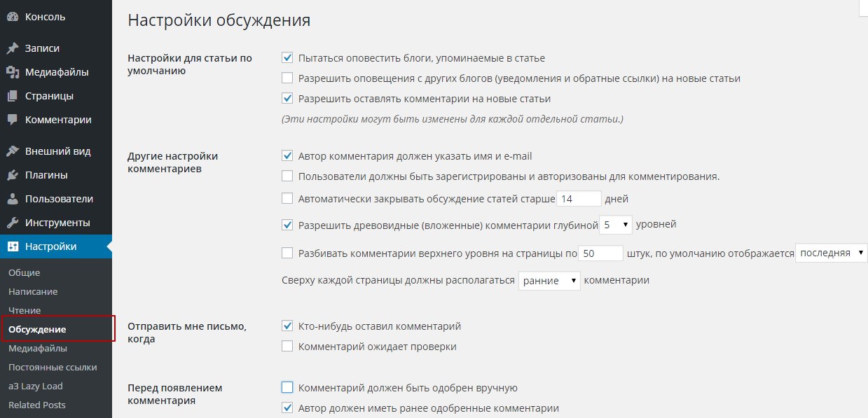This screenshot has width=868, height=418.
Task: Uncheck 'Кто-нибудь оставил комментарий' email notification
Action: click(287, 326)
